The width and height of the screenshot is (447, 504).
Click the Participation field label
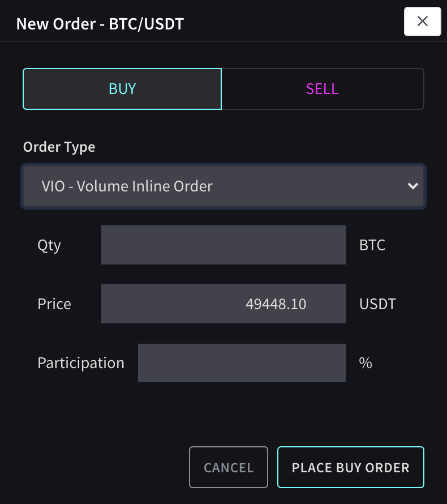[x=81, y=363]
